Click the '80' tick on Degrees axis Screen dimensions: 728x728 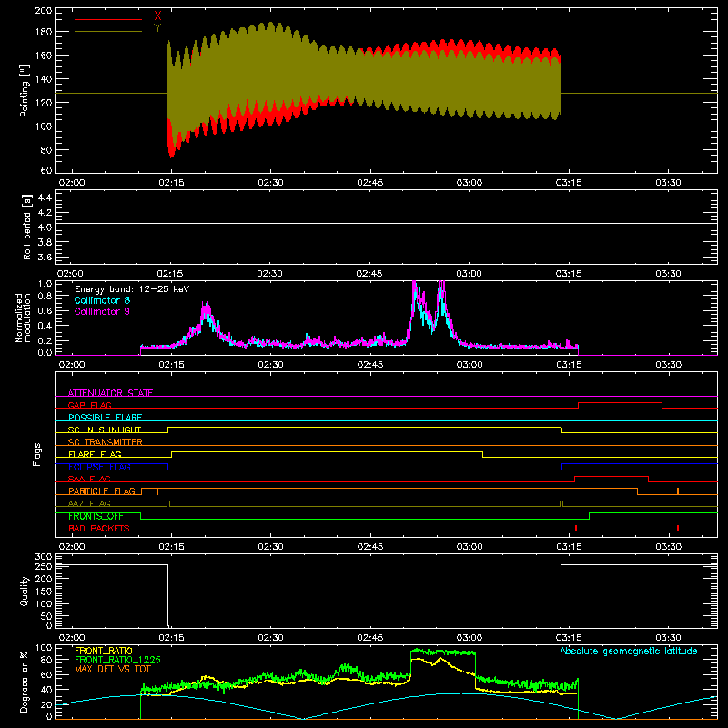pyautogui.click(x=46, y=660)
